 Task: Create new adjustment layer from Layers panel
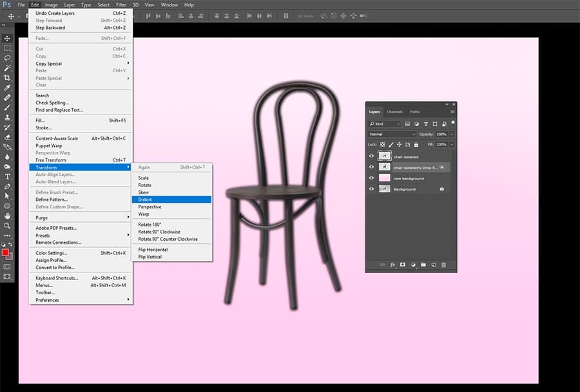click(413, 265)
